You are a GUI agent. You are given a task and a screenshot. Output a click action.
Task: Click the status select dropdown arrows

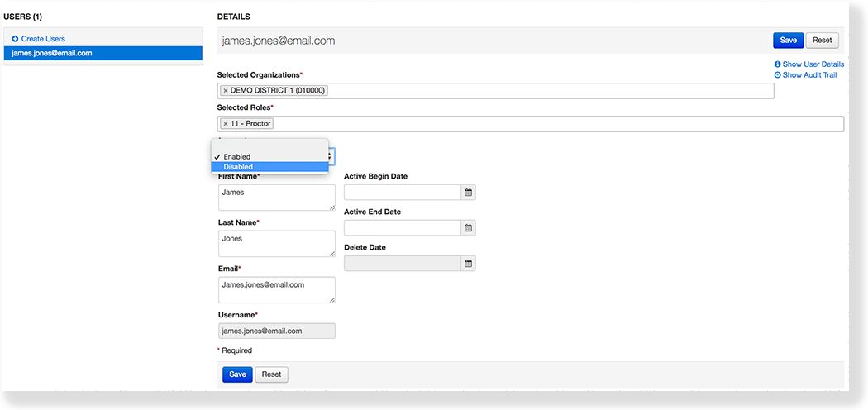331,155
